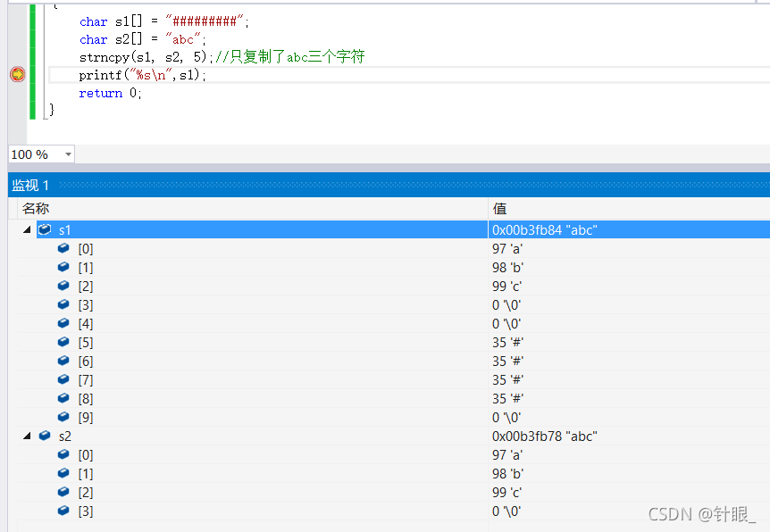This screenshot has height=532, width=770.
Task: Click the cube icon of s1 [0]
Action: click(x=63, y=248)
